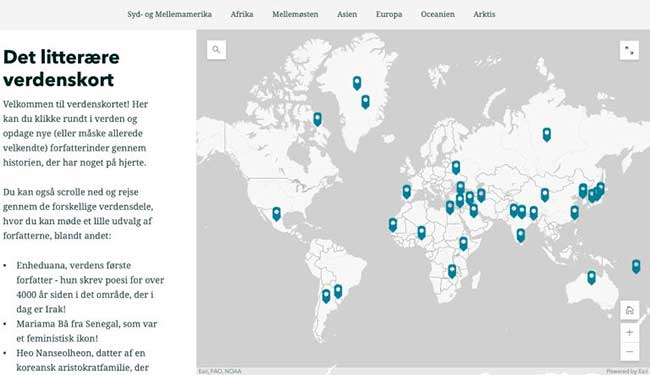Image resolution: width=650 pixels, height=375 pixels.
Task: Click the Uruguay area map pin
Action: click(338, 291)
